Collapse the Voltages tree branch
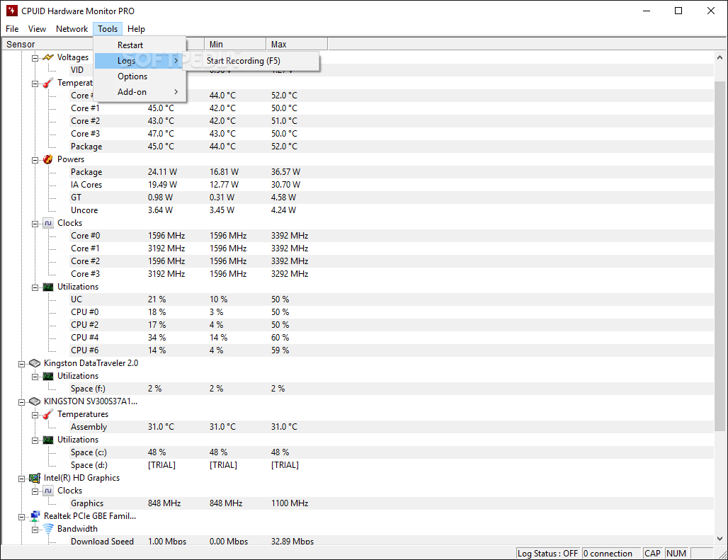The height and width of the screenshot is (560, 728). click(x=35, y=57)
